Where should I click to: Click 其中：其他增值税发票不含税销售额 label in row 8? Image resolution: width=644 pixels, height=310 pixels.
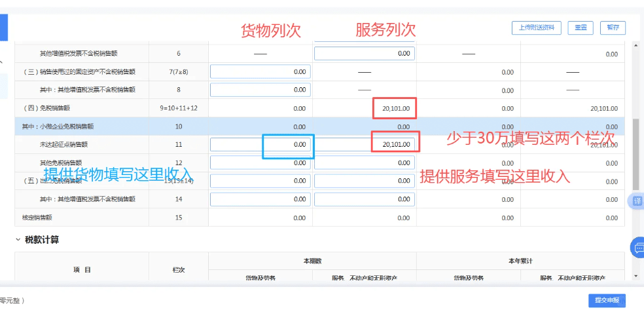(x=88, y=90)
